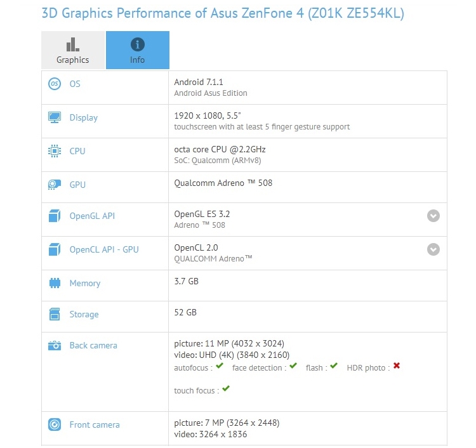
Task: Click the OpenGL API label
Action: 92,216
